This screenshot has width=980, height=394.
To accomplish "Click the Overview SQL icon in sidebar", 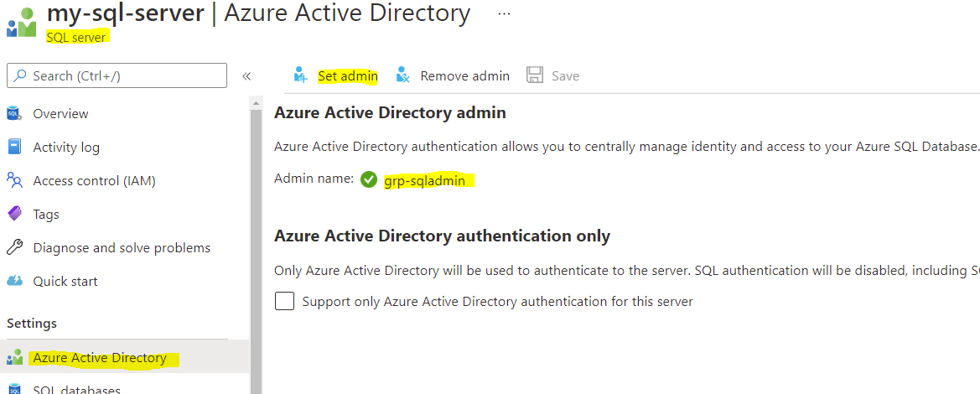I will (x=14, y=113).
